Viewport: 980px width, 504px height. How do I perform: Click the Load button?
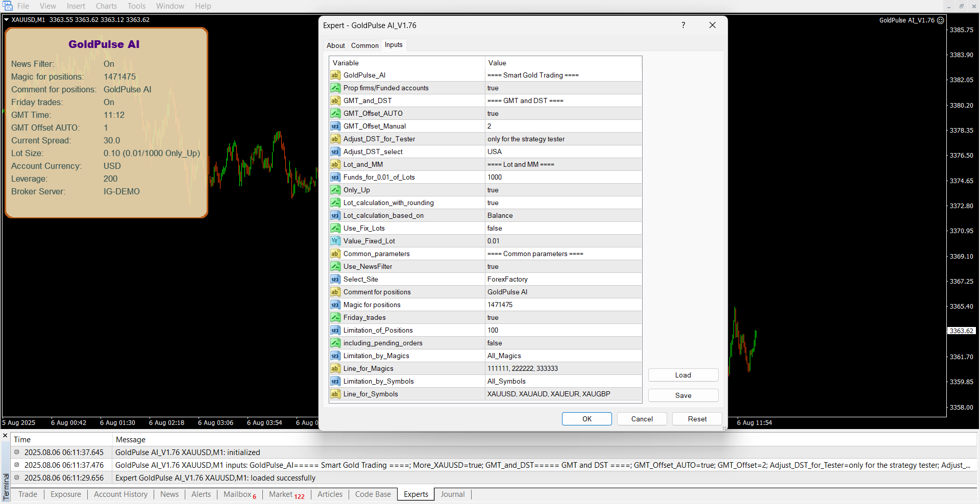coord(683,375)
